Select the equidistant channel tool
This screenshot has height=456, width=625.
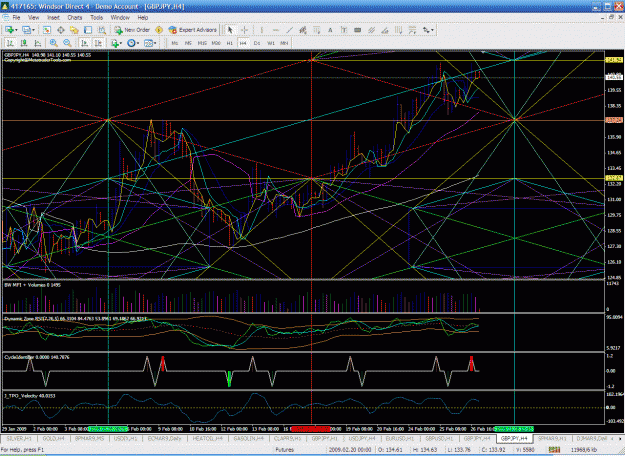pos(303,30)
